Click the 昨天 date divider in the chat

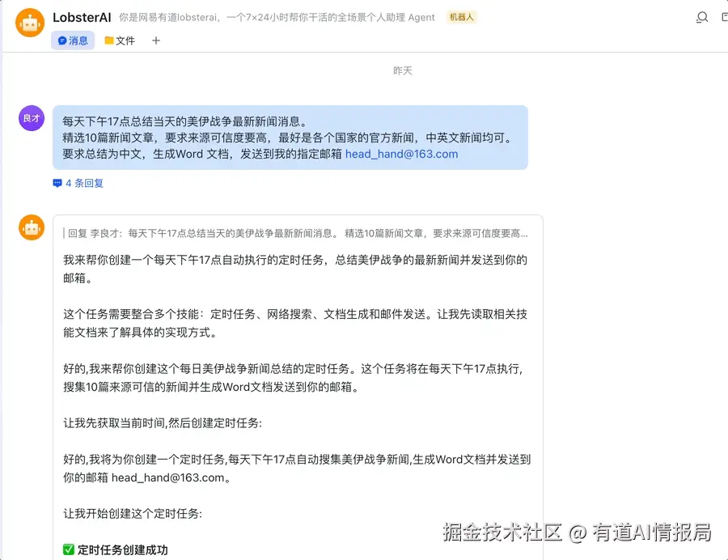pos(402,70)
